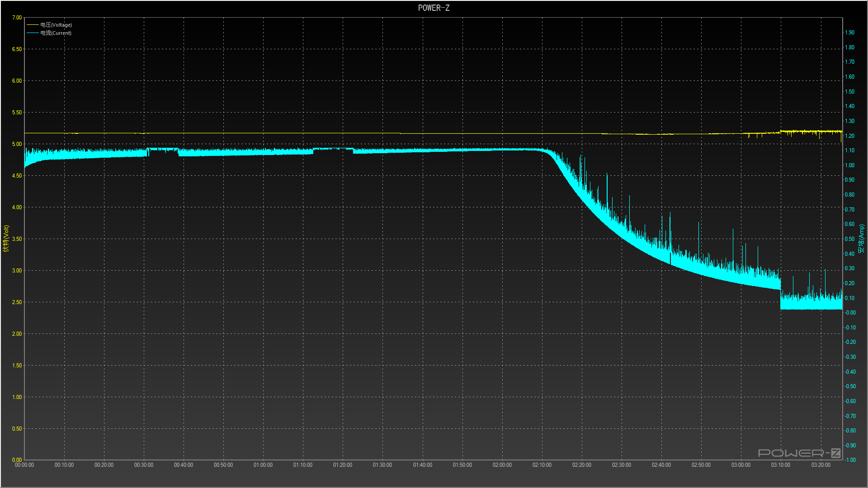Click the 00:00:00 time axis tick
The width and height of the screenshot is (868, 488).
click(x=24, y=465)
